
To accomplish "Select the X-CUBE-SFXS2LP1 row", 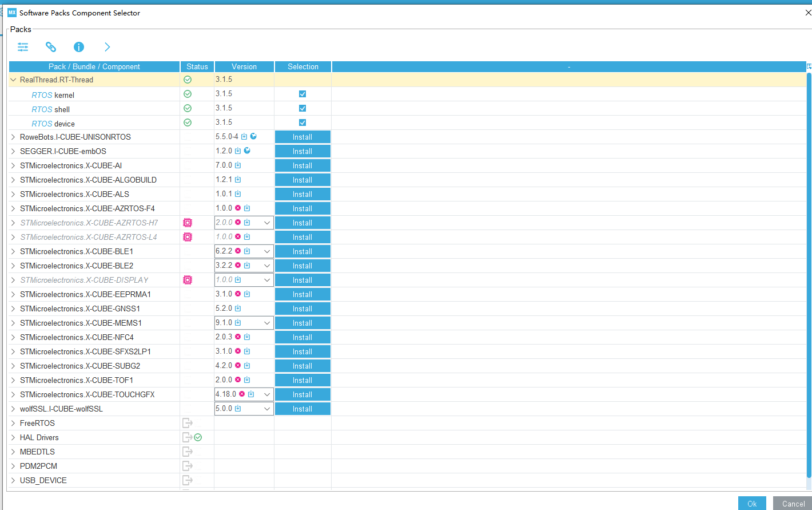I will pos(407,351).
